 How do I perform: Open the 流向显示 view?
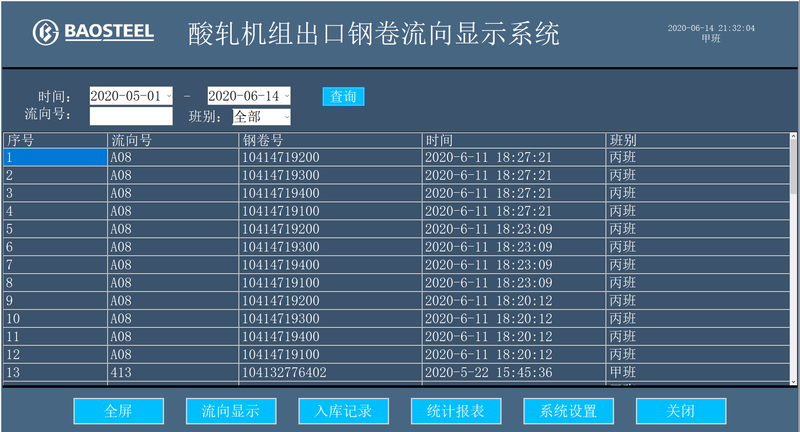231,411
